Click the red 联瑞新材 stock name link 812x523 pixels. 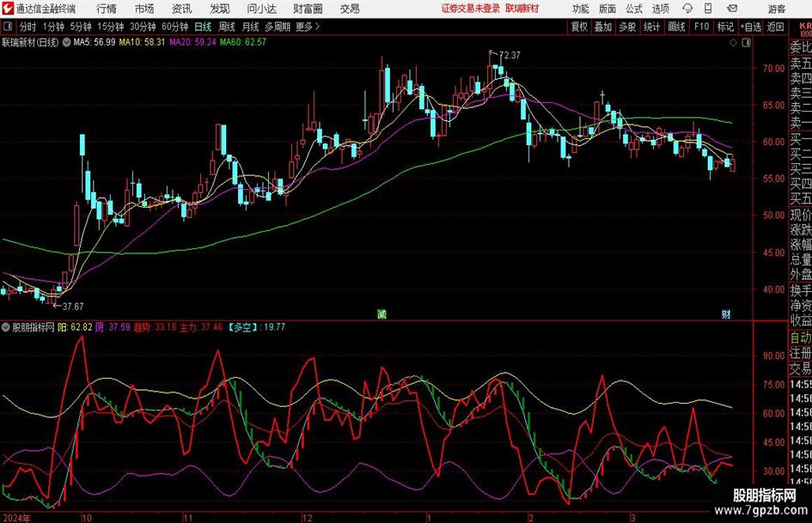[x=522, y=9]
